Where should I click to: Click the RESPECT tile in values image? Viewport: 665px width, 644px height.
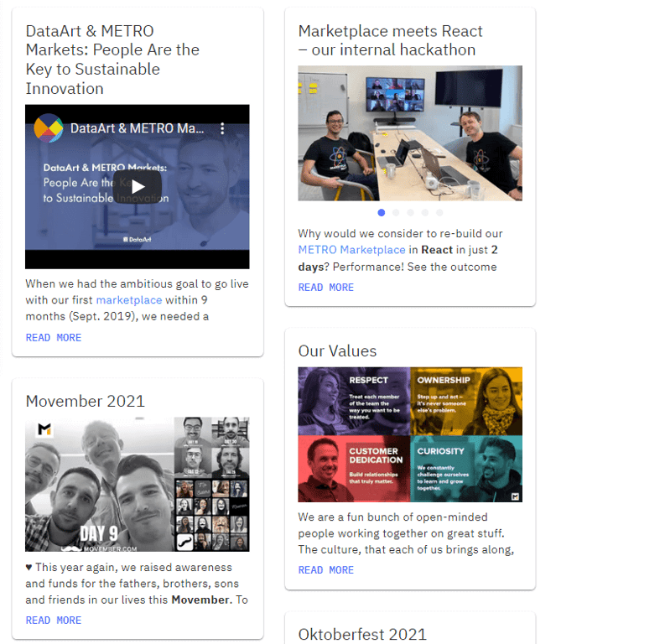click(354, 401)
